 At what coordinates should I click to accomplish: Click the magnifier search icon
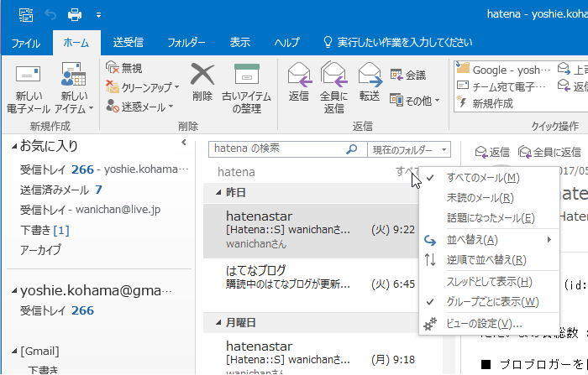coord(351,149)
